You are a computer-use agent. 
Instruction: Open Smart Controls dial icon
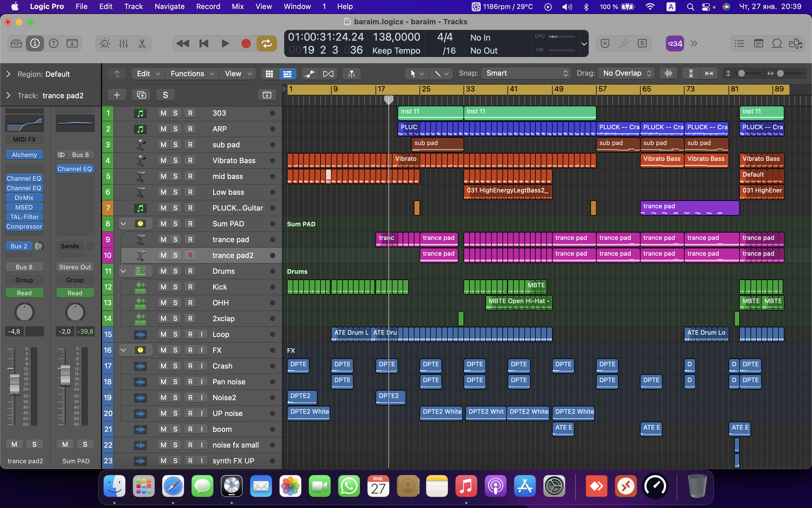tap(105, 43)
